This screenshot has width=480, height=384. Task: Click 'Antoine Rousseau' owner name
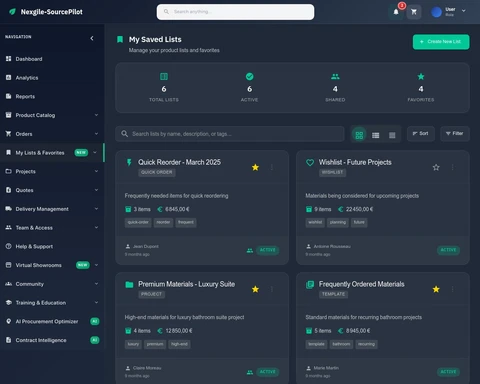point(332,247)
